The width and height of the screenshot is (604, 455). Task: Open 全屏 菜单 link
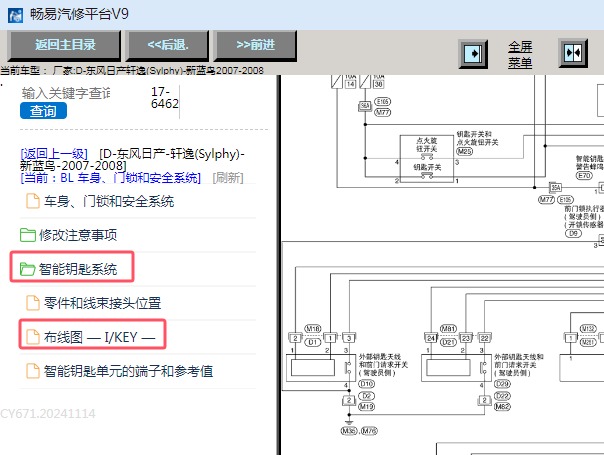point(520,54)
